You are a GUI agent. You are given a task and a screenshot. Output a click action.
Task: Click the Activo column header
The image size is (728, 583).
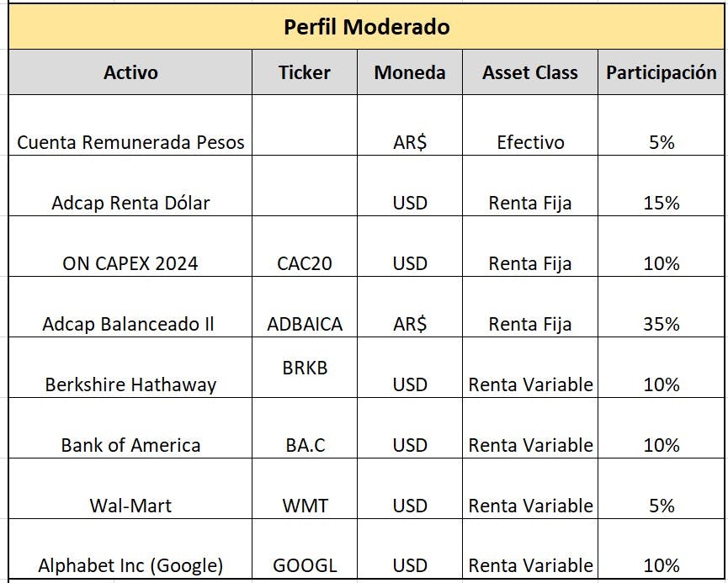click(130, 72)
